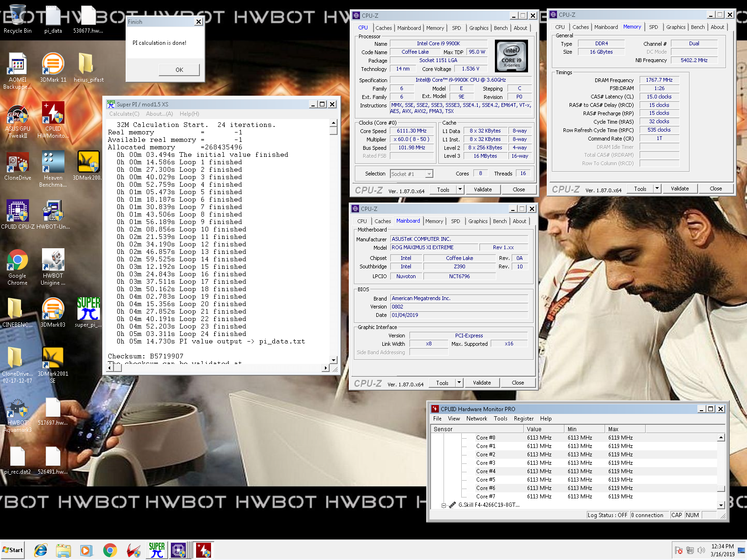
Task: Click HWMonitor scrollbar up arrow
Action: [721, 438]
